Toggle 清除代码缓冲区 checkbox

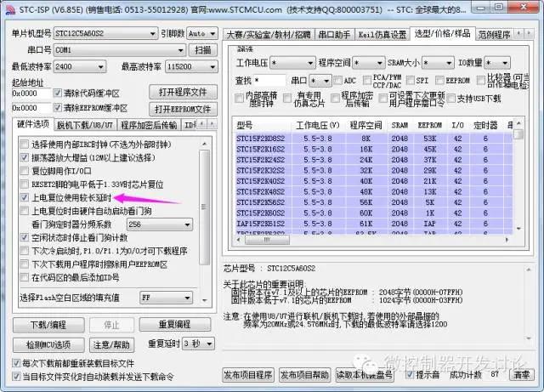click(58, 93)
